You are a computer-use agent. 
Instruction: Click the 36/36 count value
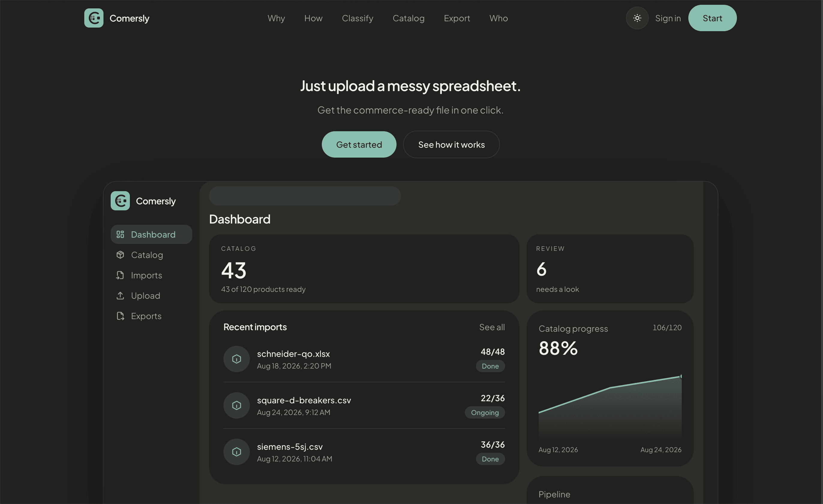pos(492,444)
